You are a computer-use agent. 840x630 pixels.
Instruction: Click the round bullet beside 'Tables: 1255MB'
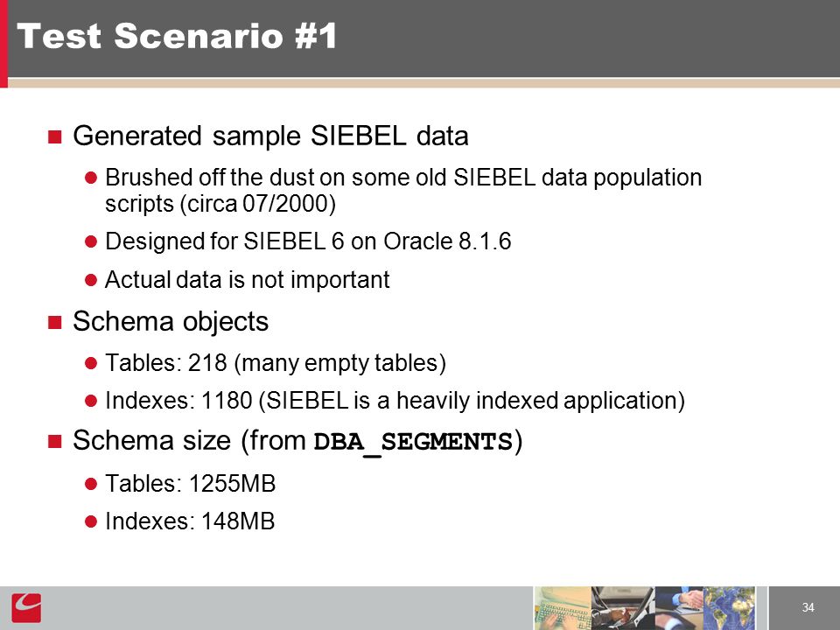pos(90,484)
